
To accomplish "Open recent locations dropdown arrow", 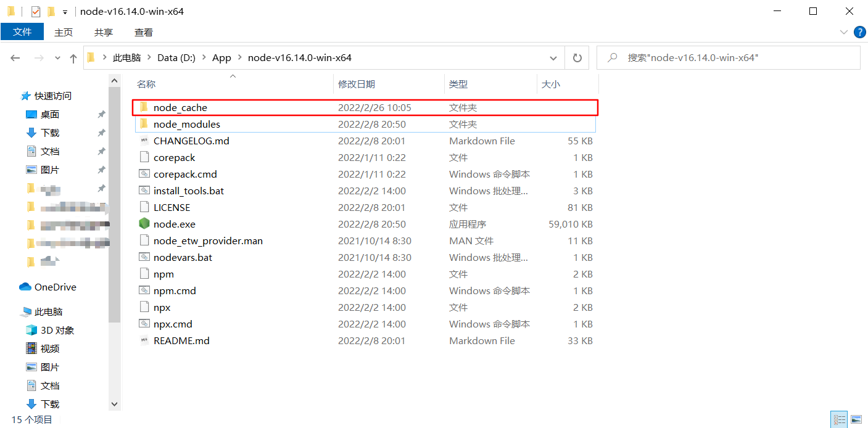I will coord(57,58).
